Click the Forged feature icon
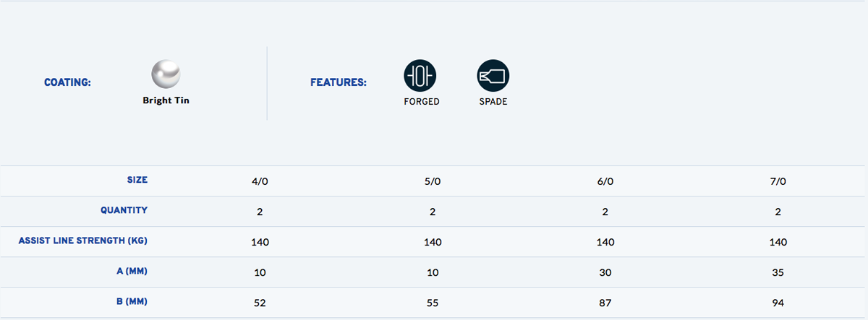This screenshot has width=868, height=320. [x=420, y=75]
